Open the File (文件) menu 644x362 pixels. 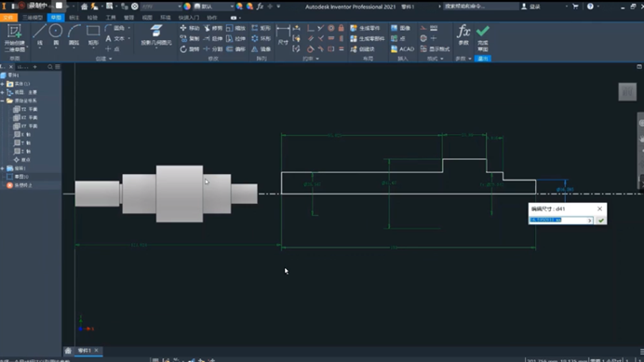click(x=8, y=18)
